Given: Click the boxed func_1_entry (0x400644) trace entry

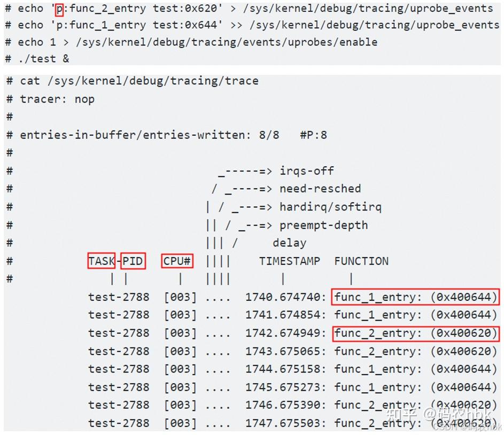Looking at the screenshot, I should click(x=415, y=297).
